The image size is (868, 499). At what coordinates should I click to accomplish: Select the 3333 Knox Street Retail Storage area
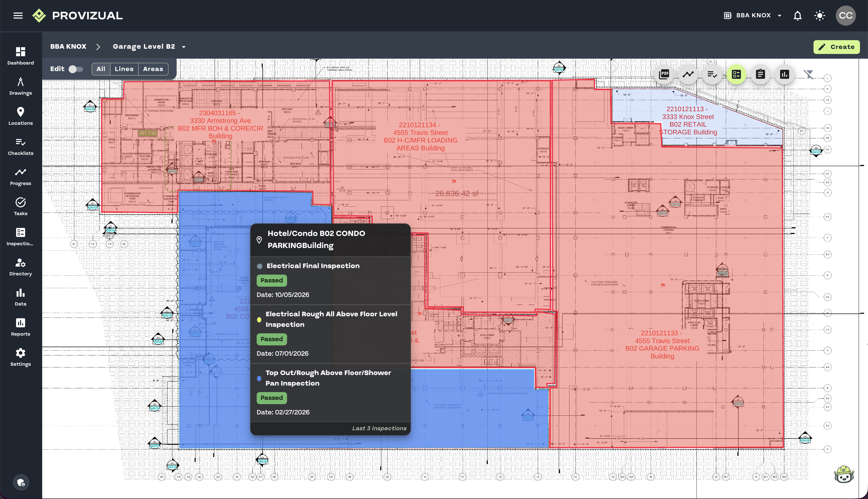click(x=688, y=120)
